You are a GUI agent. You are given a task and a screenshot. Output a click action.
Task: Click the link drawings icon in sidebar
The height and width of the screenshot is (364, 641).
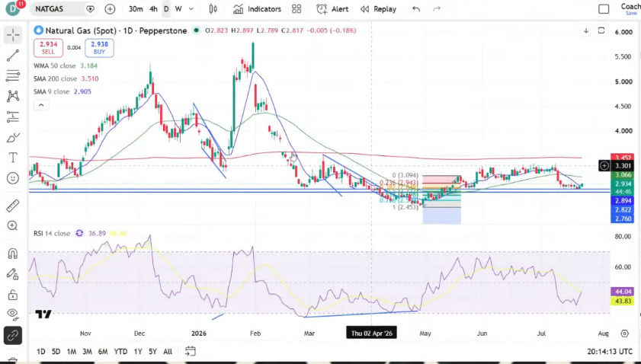click(13, 335)
